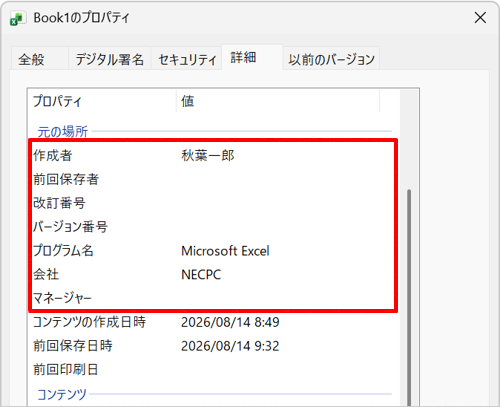
Task: Click the vertical scrollbar thumb in properties list
Action: pos(409,297)
